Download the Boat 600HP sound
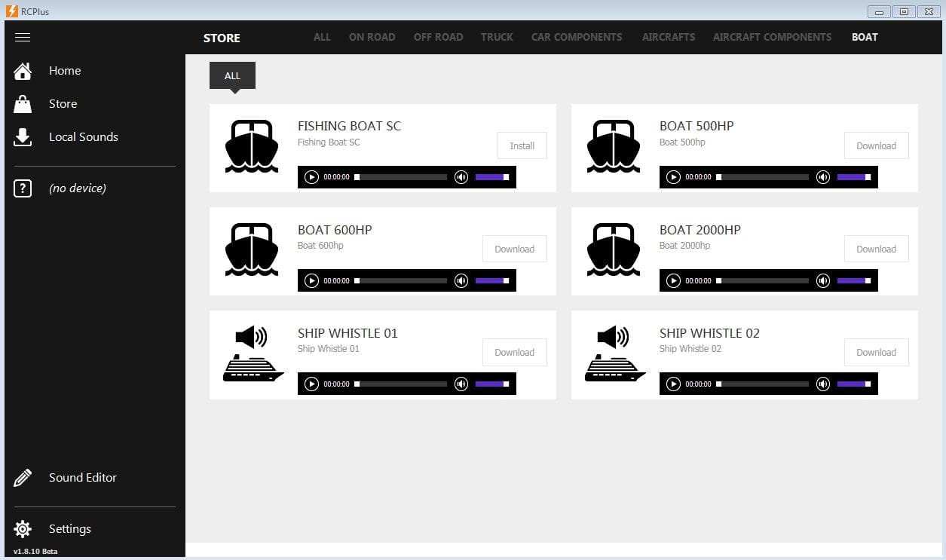This screenshot has width=946, height=560. click(x=514, y=249)
